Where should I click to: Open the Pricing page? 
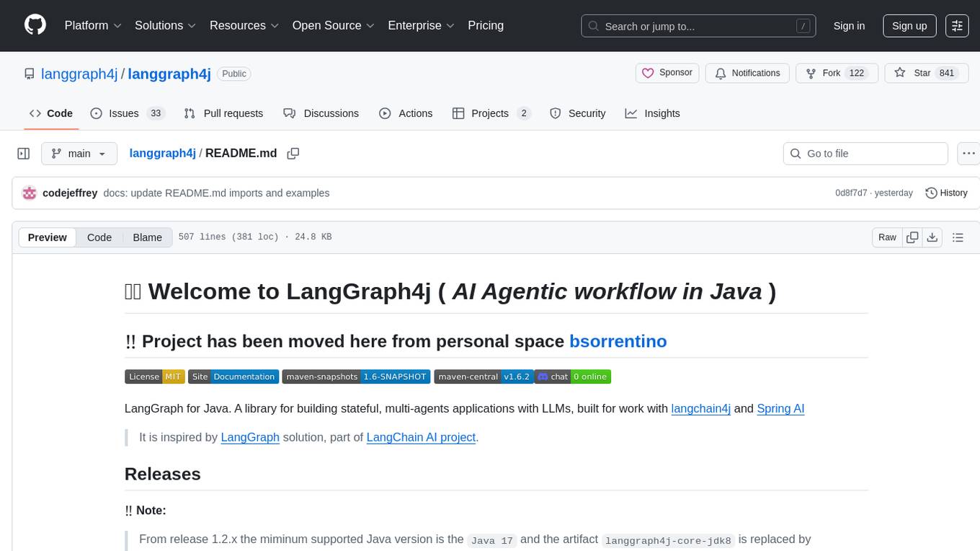point(486,25)
